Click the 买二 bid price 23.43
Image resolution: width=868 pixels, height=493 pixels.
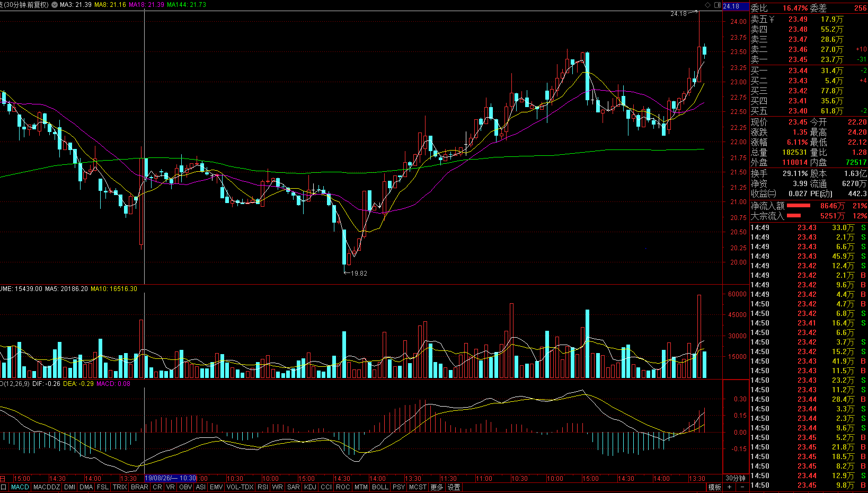pos(798,81)
